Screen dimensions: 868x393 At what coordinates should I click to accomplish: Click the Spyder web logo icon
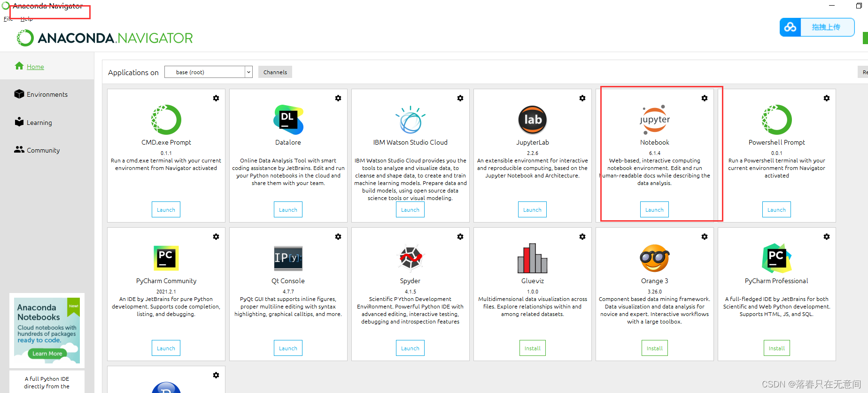[411, 258]
